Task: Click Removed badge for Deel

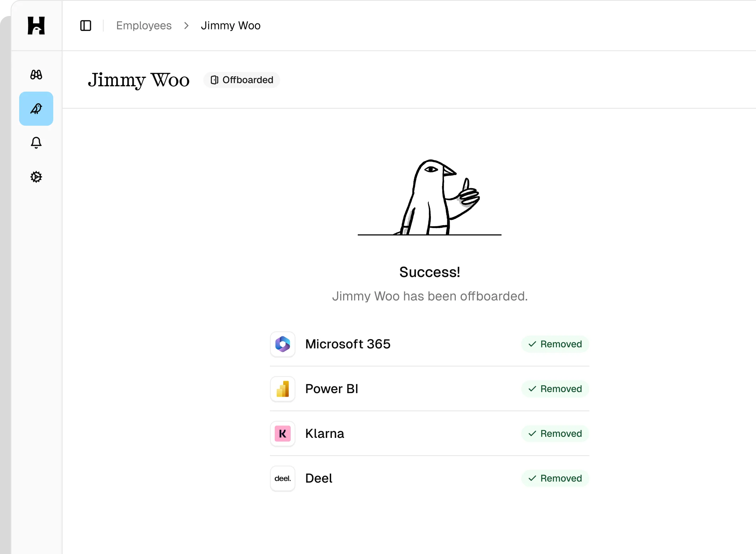Action: [x=555, y=478]
